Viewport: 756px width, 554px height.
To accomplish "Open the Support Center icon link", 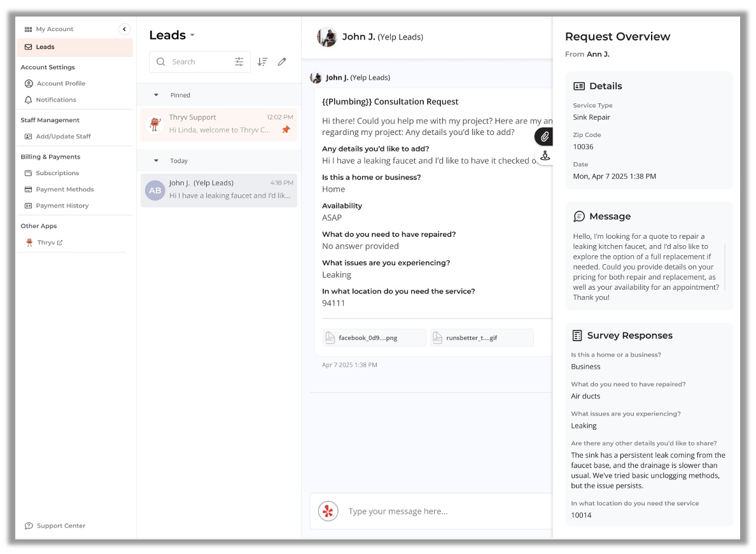I will point(29,526).
